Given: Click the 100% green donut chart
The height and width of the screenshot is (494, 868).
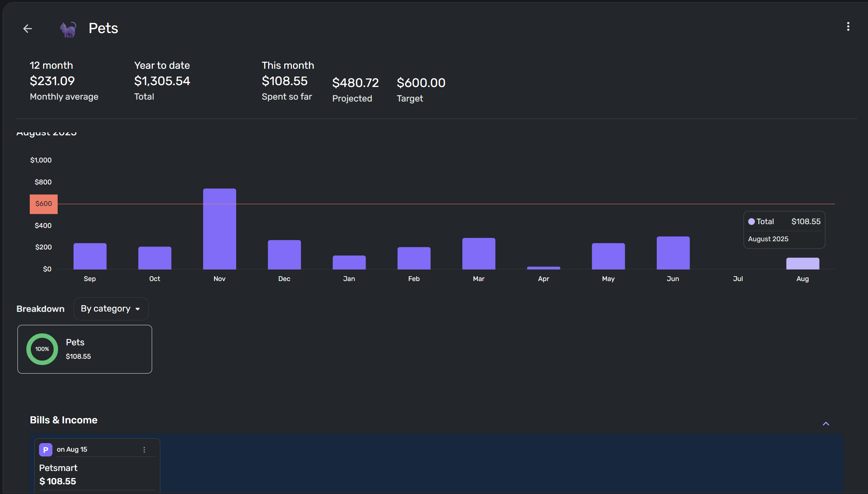Looking at the screenshot, I should pos(42,349).
